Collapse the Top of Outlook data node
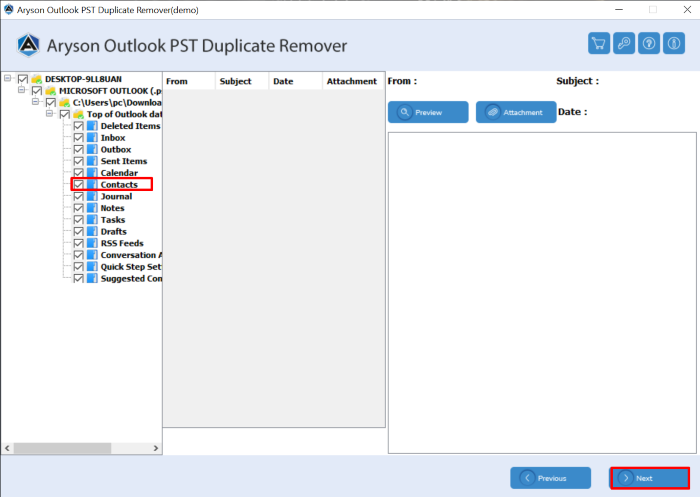The height and width of the screenshot is (497, 700). (x=50, y=115)
